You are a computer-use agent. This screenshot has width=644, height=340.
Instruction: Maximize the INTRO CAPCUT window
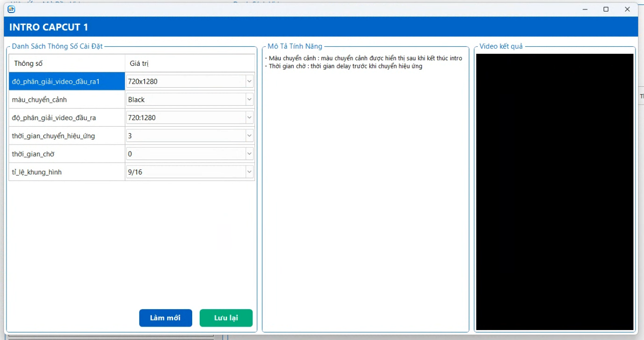(606, 9)
